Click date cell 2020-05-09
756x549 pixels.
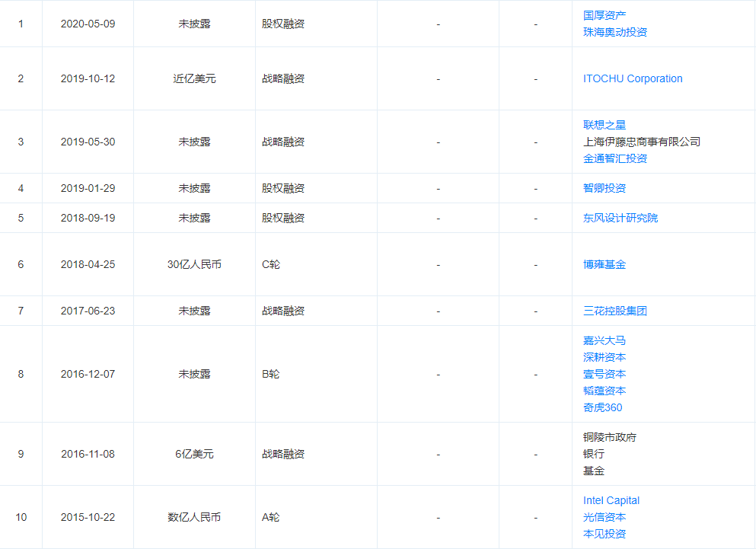[88, 24]
